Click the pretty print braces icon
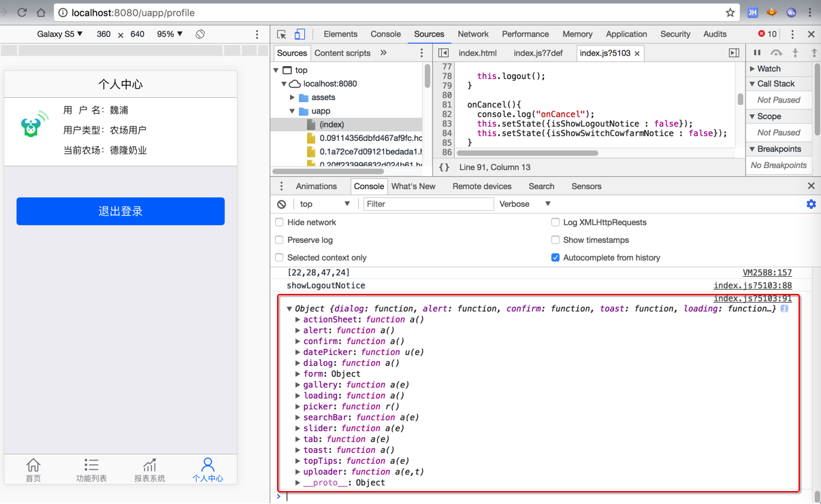The height and width of the screenshot is (504, 821). pyautogui.click(x=444, y=167)
